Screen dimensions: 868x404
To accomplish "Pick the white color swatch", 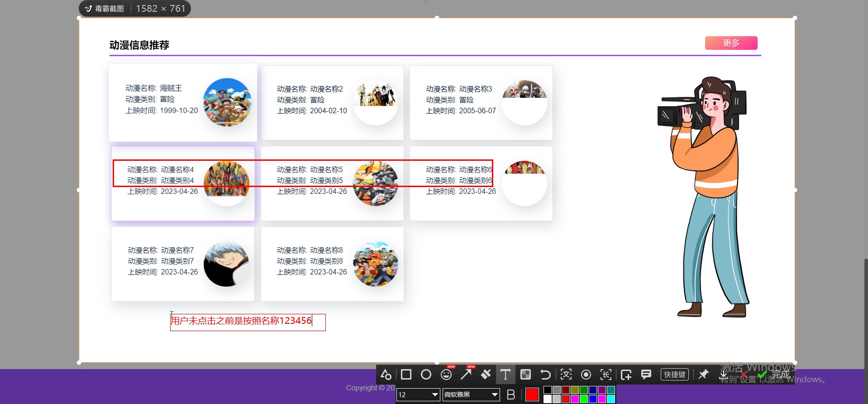I will tap(548, 399).
